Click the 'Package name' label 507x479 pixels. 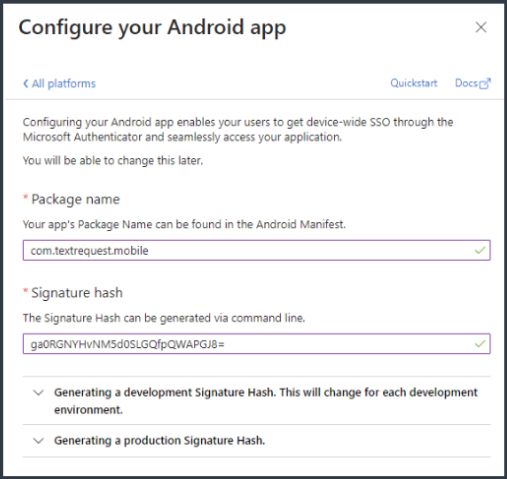pos(75,199)
